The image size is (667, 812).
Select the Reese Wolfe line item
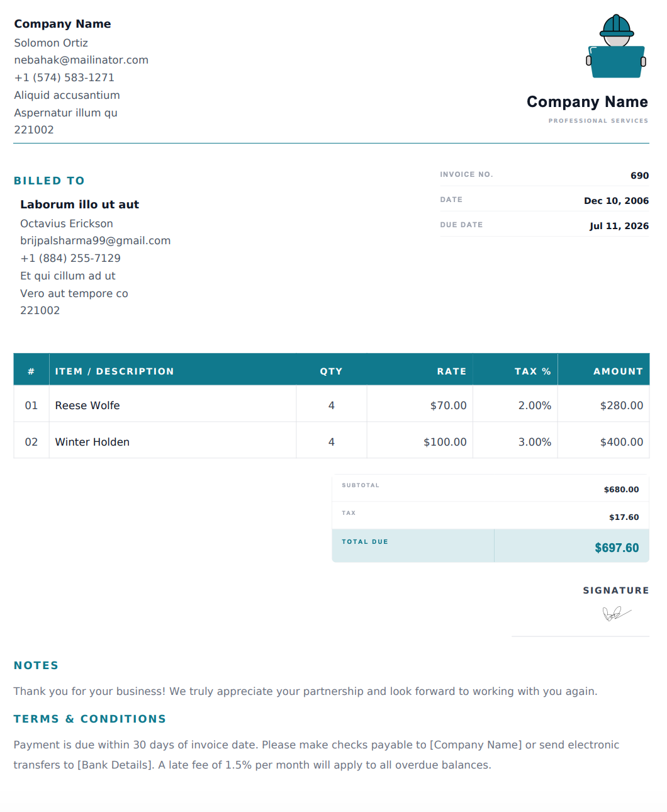[331, 405]
